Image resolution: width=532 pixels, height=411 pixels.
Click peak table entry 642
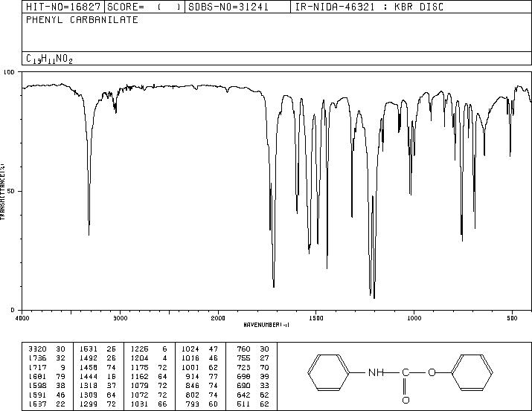click(243, 395)
